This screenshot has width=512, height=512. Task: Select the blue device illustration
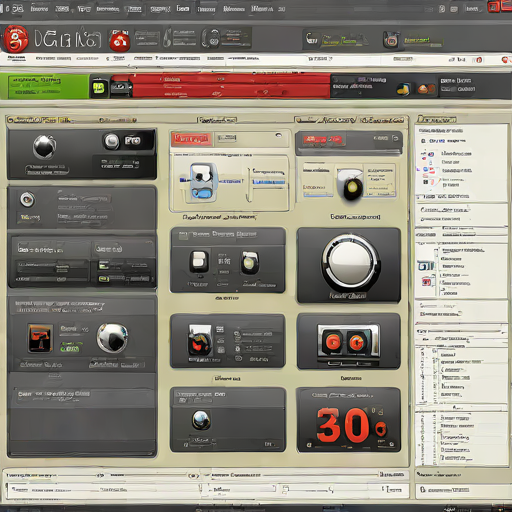pos(202,183)
